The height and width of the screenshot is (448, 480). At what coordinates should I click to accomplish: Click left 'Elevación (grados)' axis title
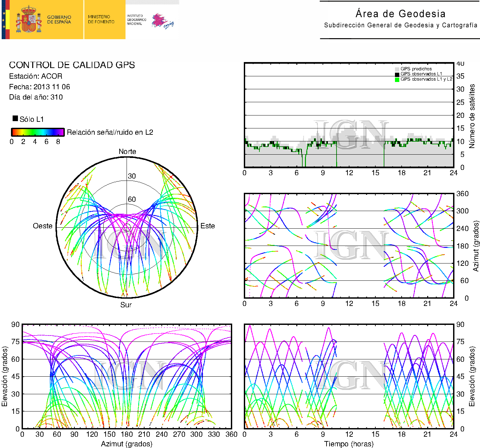4,376
